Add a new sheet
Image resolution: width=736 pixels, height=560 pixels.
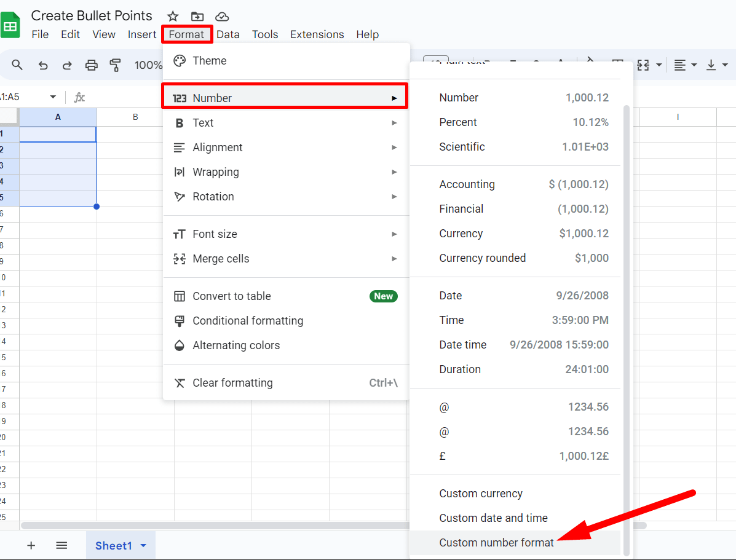coord(31,545)
